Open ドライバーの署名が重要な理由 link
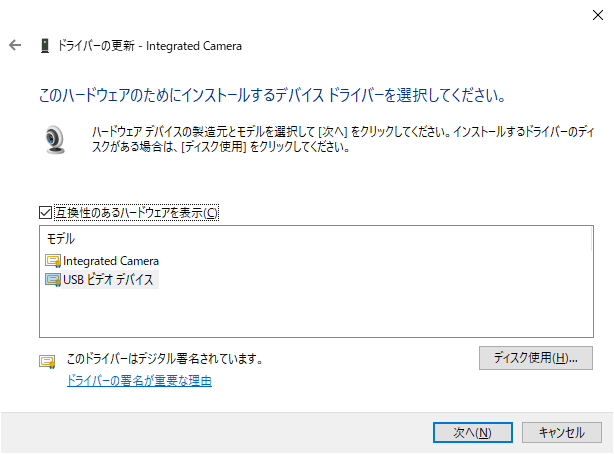 tap(139, 380)
